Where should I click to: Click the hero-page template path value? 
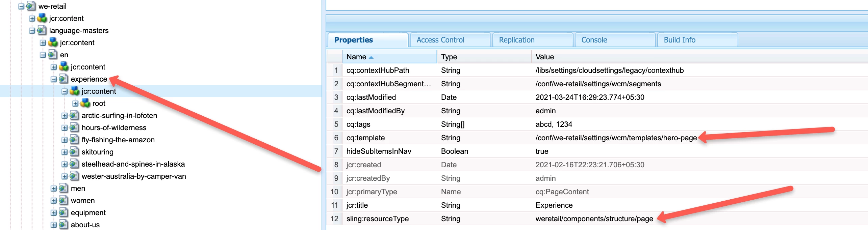pyautogui.click(x=616, y=138)
